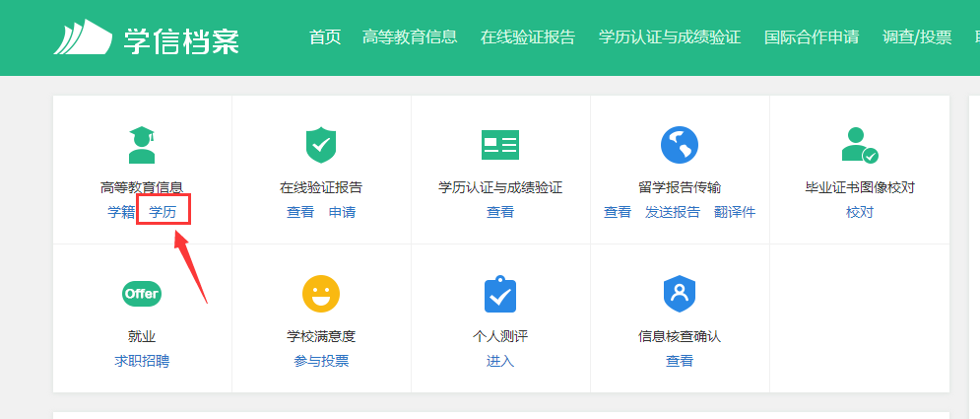Click the 学籍 link
Image resolution: width=980 pixels, height=419 pixels.
[121, 212]
